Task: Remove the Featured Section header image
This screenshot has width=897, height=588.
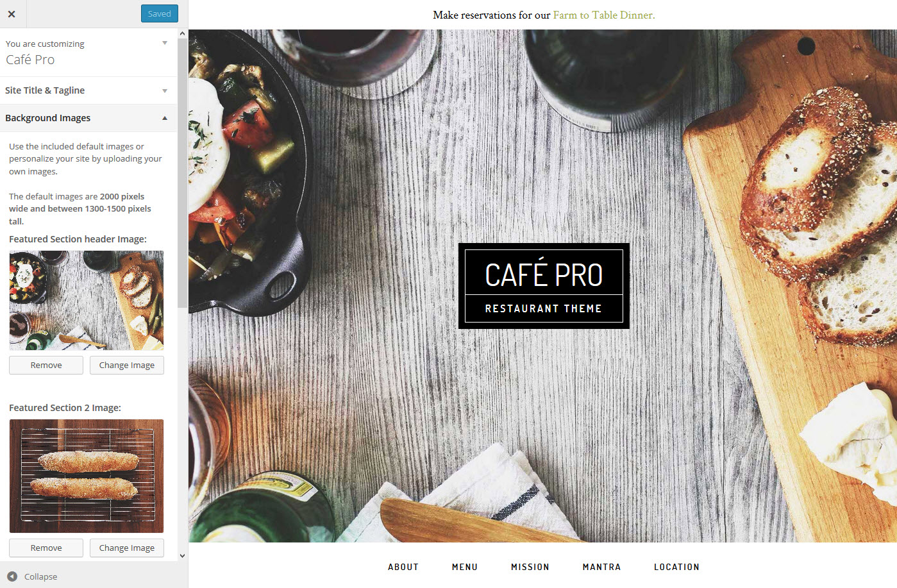Action: pos(46,365)
